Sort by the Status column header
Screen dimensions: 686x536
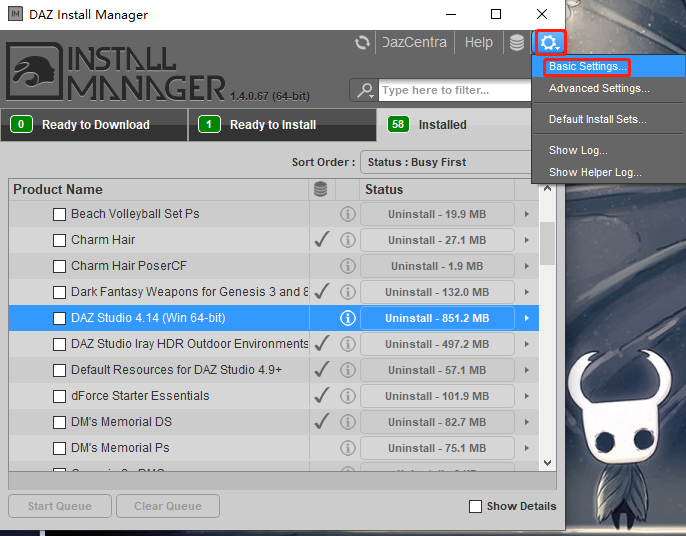point(437,189)
